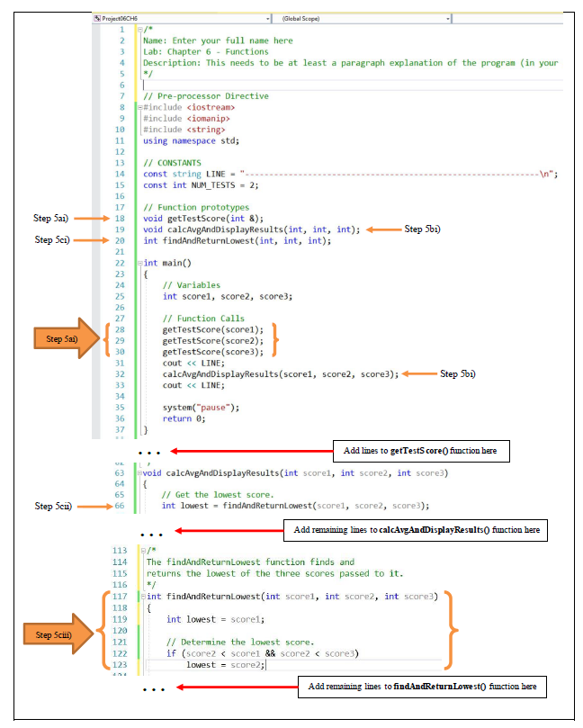Click the 'getTestScore(score3);' call
The width and height of the screenshot is (583, 728).
coord(213,352)
